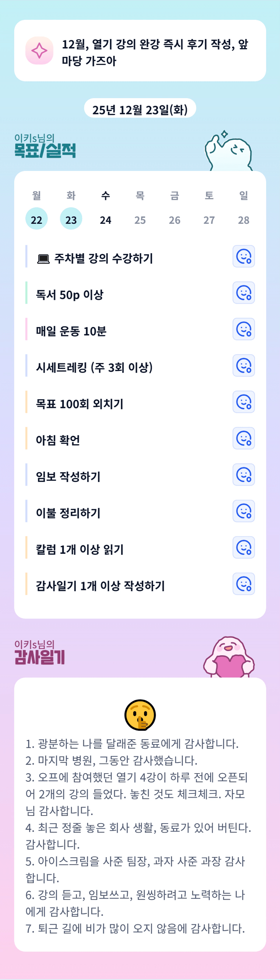280x980 pixels.
Task: Tap emoji icon for 이불 정리하기
Action: [243, 511]
